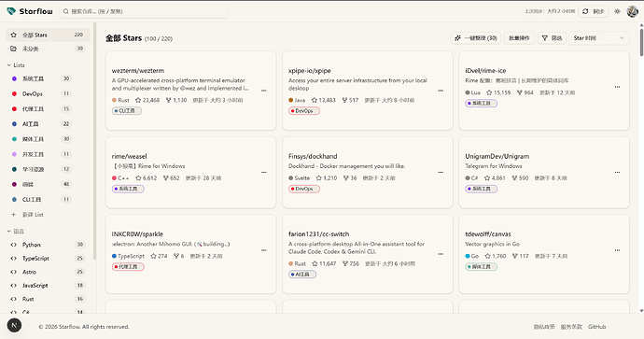
Task: Click the CLI工具 tag on wezterm card
Action: pos(127,111)
